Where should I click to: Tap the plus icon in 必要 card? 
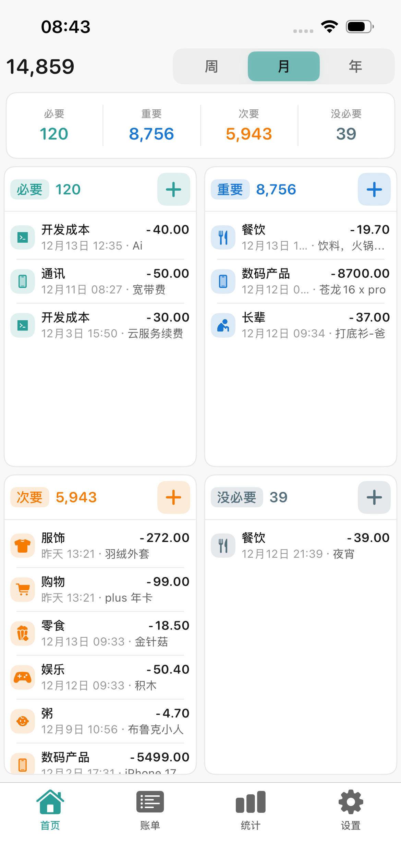tap(173, 190)
